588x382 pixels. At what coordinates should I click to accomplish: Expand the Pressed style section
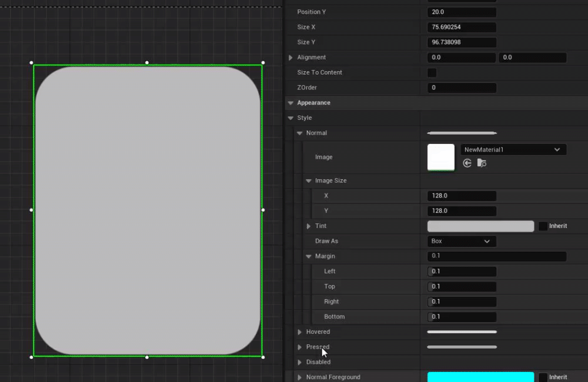pyautogui.click(x=300, y=347)
